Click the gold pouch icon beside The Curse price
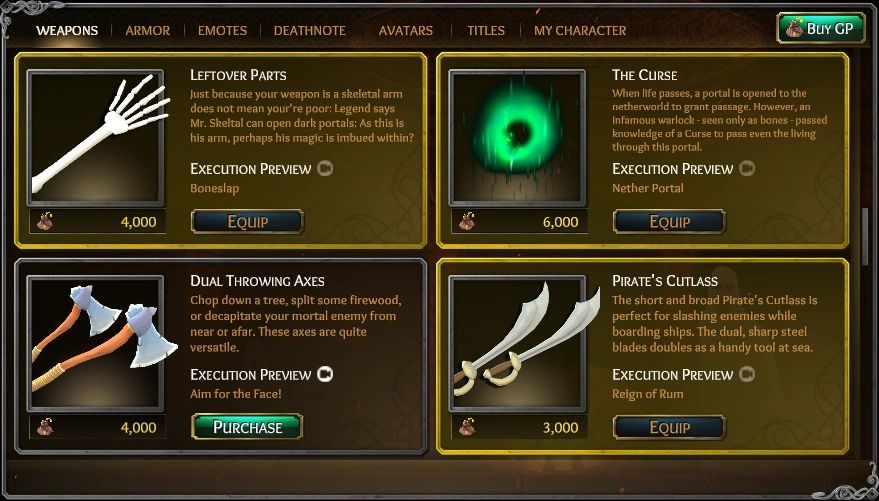This screenshot has height=501, width=879. point(467,222)
